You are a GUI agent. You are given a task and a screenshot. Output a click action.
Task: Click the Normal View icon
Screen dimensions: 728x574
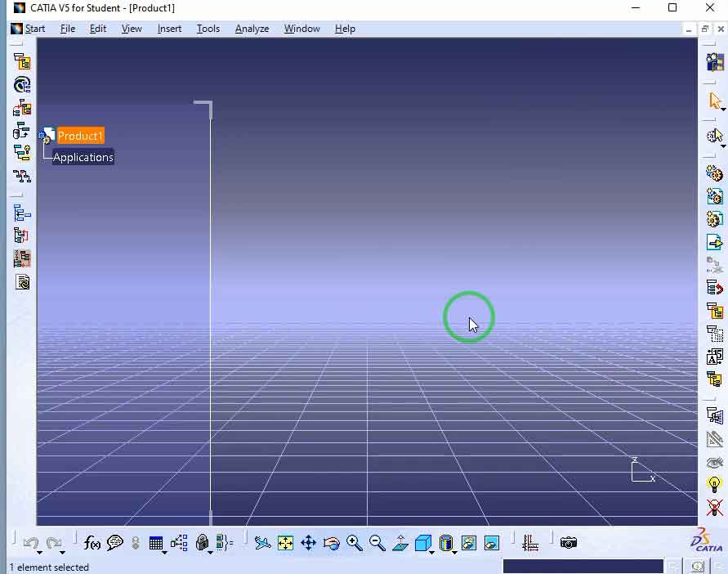(x=400, y=543)
